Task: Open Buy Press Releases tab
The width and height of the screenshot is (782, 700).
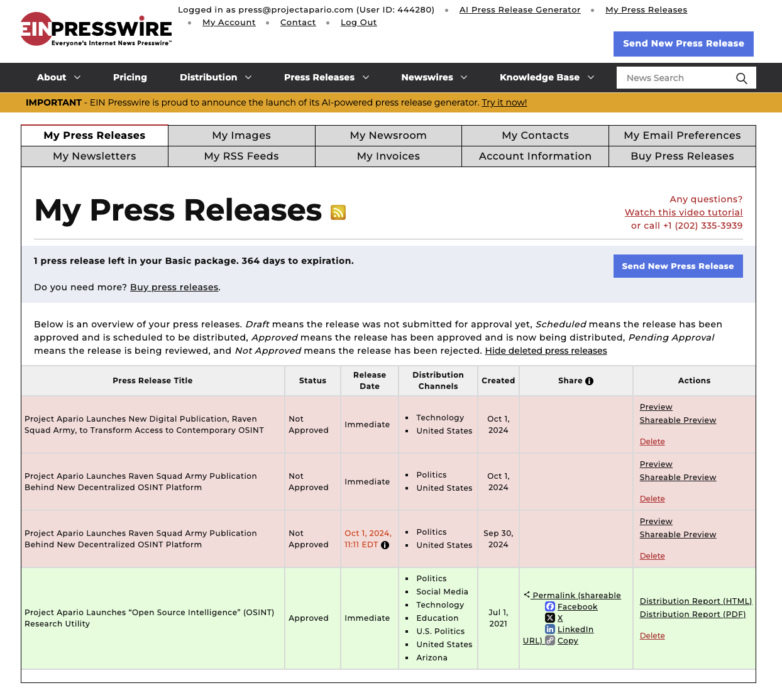Action: click(x=682, y=156)
